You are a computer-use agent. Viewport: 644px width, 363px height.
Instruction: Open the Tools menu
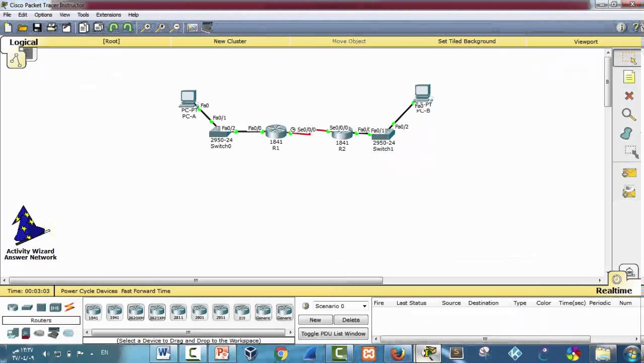tap(83, 15)
